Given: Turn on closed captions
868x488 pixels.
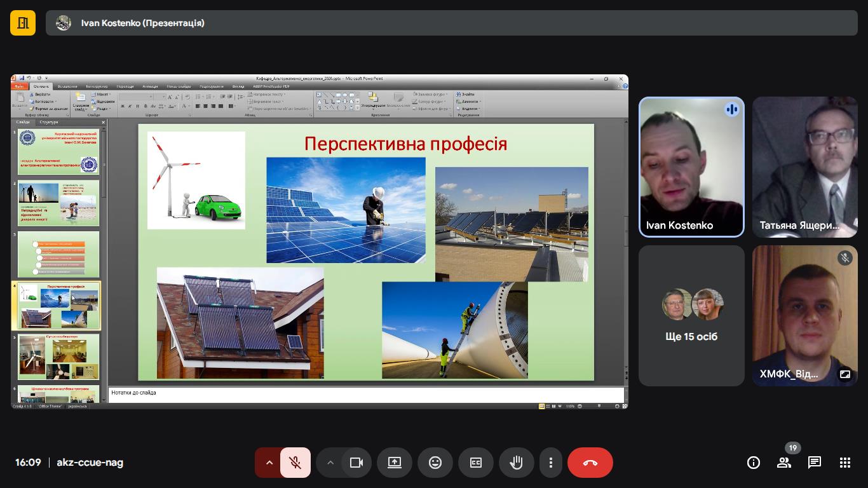Looking at the screenshot, I should point(476,463).
